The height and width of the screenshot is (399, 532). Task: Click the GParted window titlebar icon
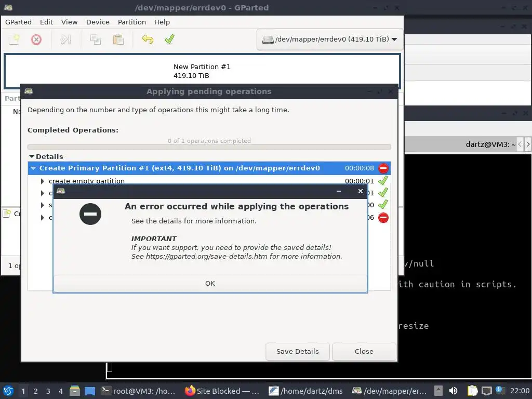click(x=8, y=7)
